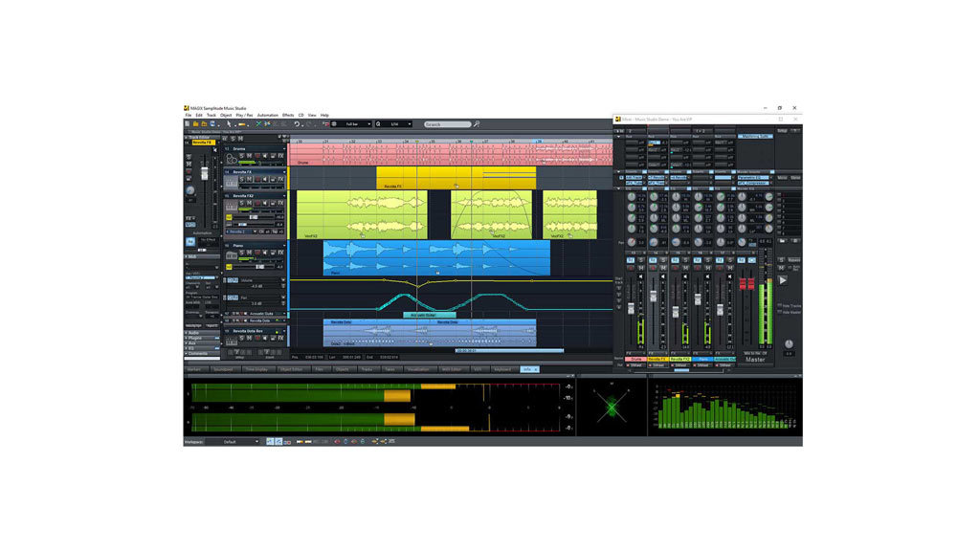Select the yellow range tool icon
Viewport: 980px width, 551px height.
242,124
